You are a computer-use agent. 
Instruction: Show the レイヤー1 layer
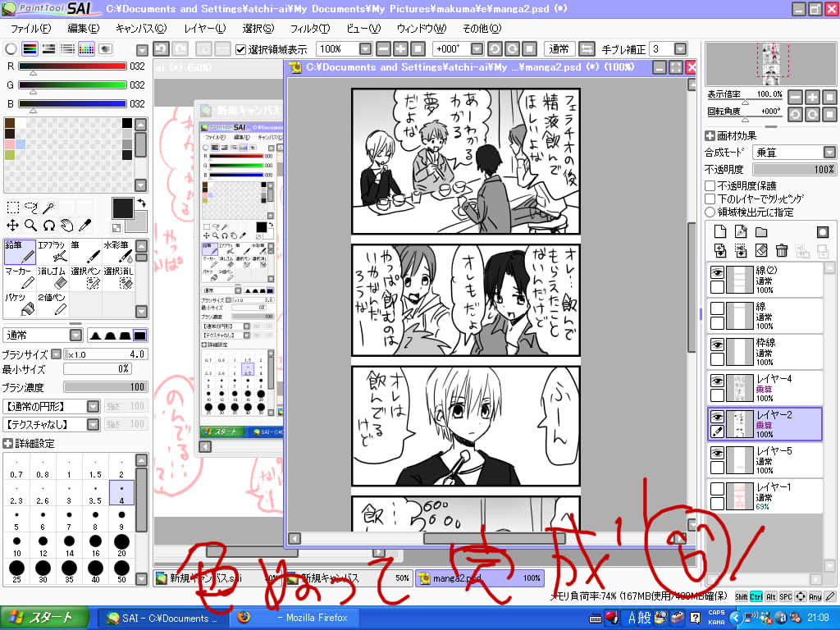[x=717, y=489]
